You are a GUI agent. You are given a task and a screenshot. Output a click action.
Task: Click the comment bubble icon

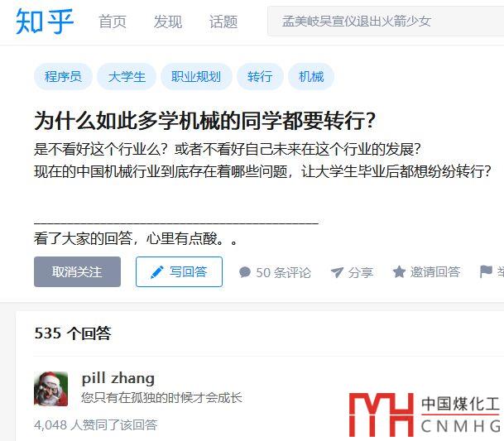[245, 272]
